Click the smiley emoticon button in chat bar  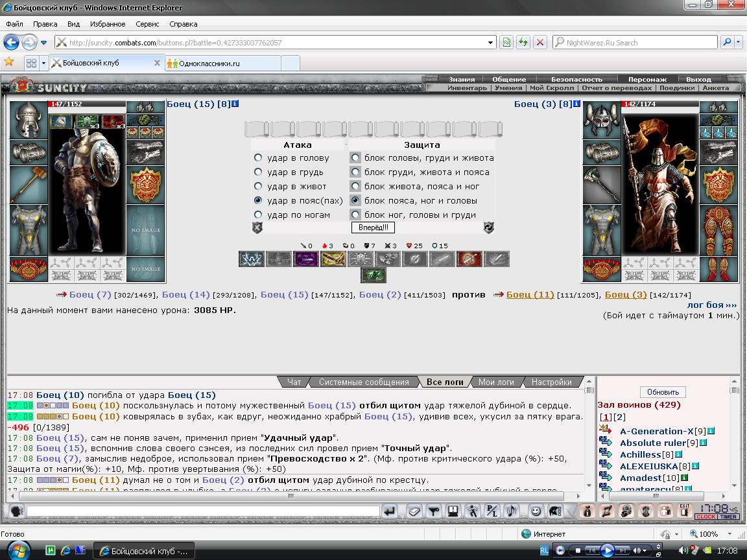(536, 511)
